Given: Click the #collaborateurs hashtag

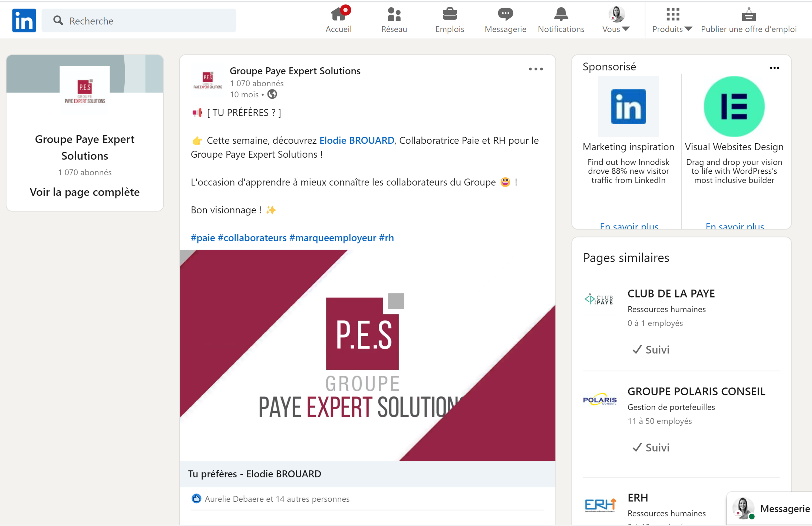Looking at the screenshot, I should coord(252,238).
